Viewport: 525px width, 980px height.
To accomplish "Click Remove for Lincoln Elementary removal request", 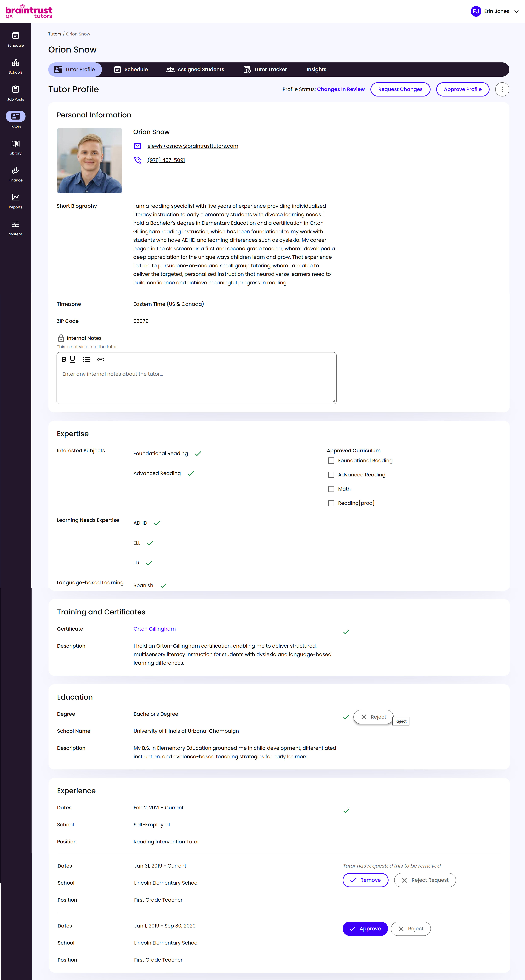I will point(365,880).
